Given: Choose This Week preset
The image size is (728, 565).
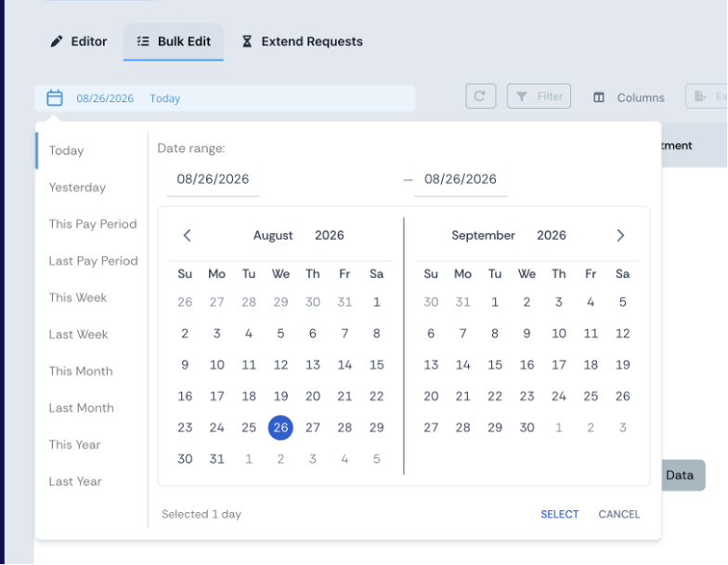Looking at the screenshot, I should (x=78, y=297).
